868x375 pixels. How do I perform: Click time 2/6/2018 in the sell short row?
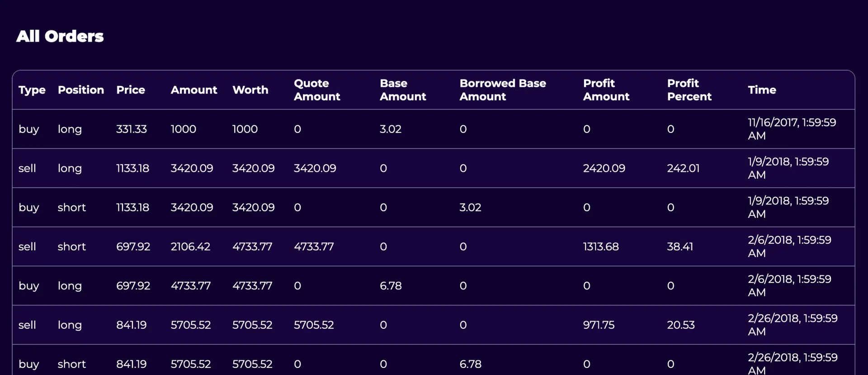pyautogui.click(x=789, y=247)
